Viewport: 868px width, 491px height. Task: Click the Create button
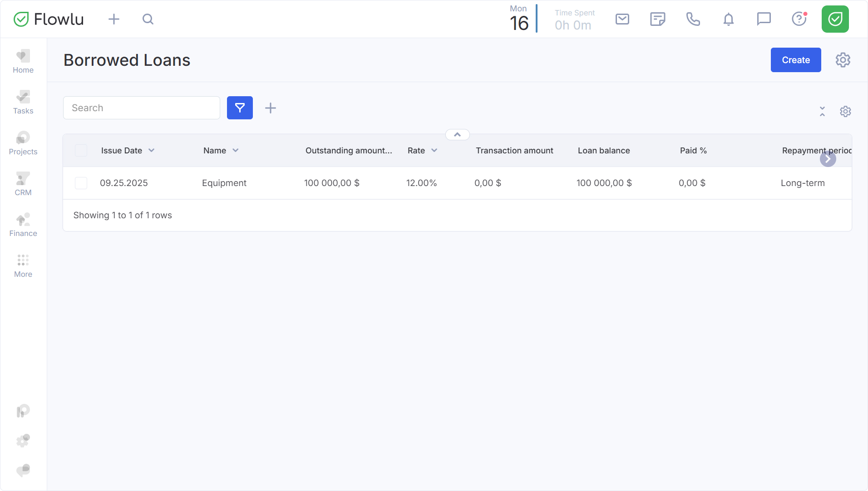tap(795, 60)
